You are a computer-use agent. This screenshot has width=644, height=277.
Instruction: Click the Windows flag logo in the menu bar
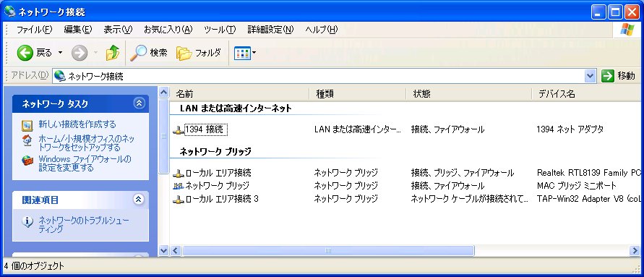coord(627,30)
